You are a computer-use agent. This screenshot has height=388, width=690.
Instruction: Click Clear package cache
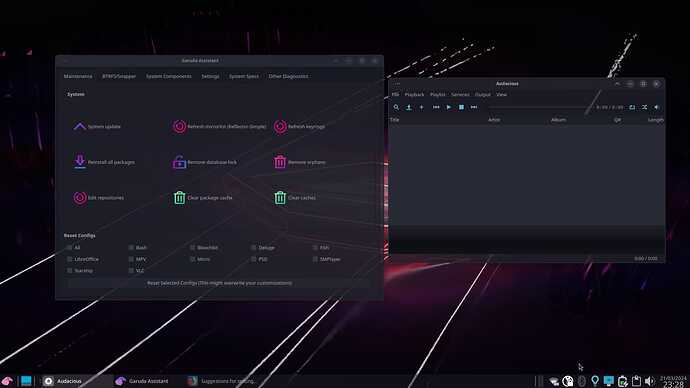coord(202,198)
